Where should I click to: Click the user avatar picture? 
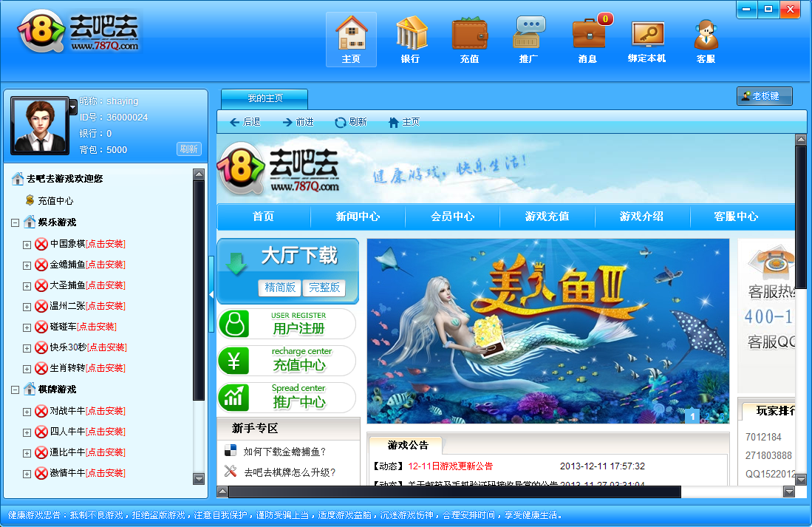click(40, 126)
